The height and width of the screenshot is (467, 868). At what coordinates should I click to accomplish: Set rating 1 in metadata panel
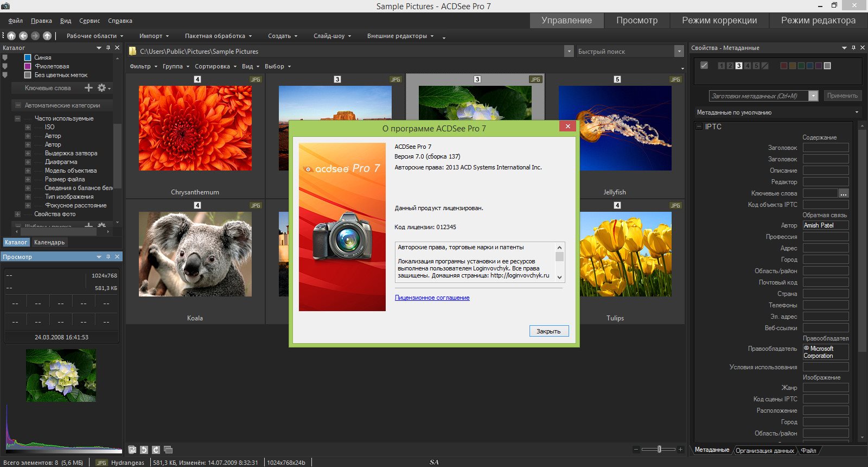pyautogui.click(x=721, y=66)
